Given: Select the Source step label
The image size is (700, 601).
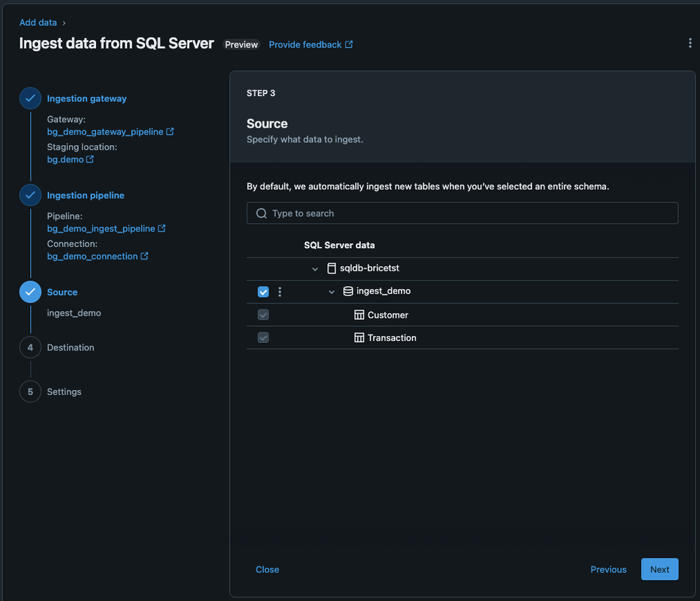Looking at the screenshot, I should (62, 292).
